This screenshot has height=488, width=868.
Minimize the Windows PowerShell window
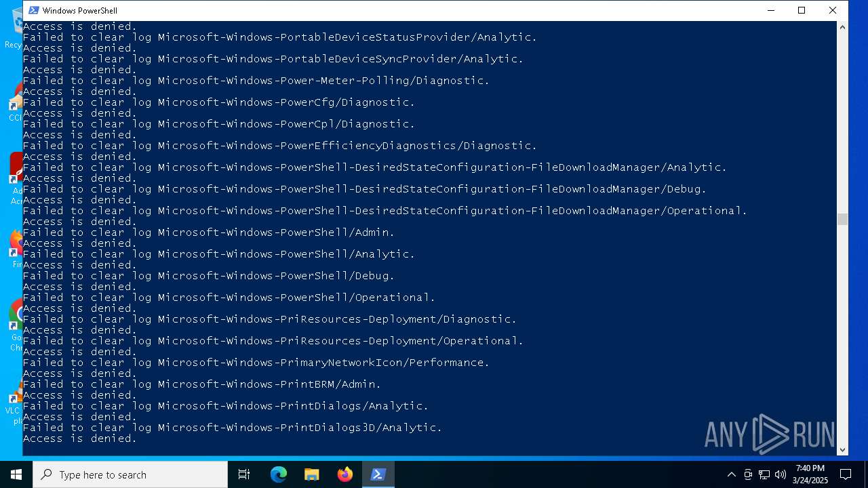tap(771, 10)
